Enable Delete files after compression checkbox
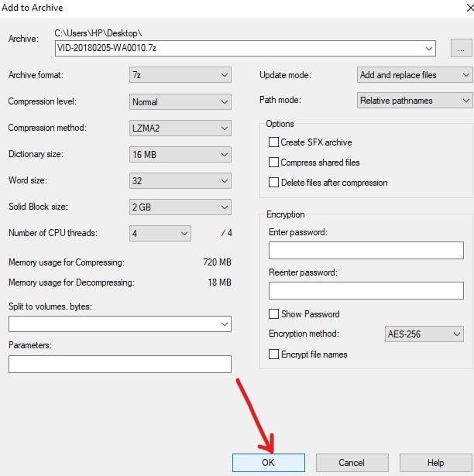Viewport: 474px width, 476px height. [x=273, y=182]
